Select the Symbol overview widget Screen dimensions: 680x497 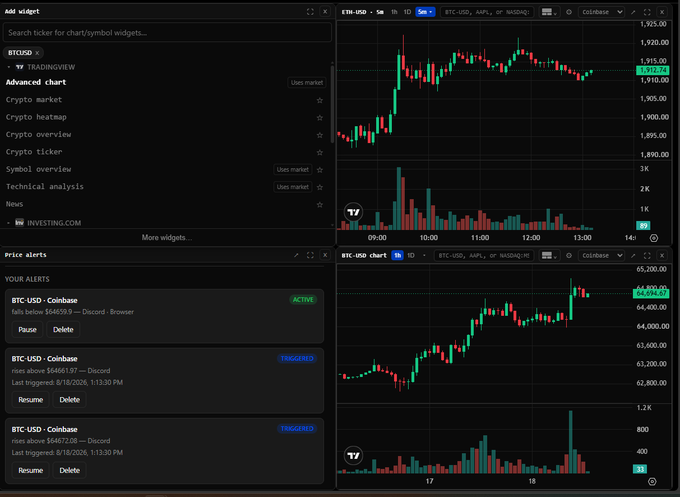[39, 169]
